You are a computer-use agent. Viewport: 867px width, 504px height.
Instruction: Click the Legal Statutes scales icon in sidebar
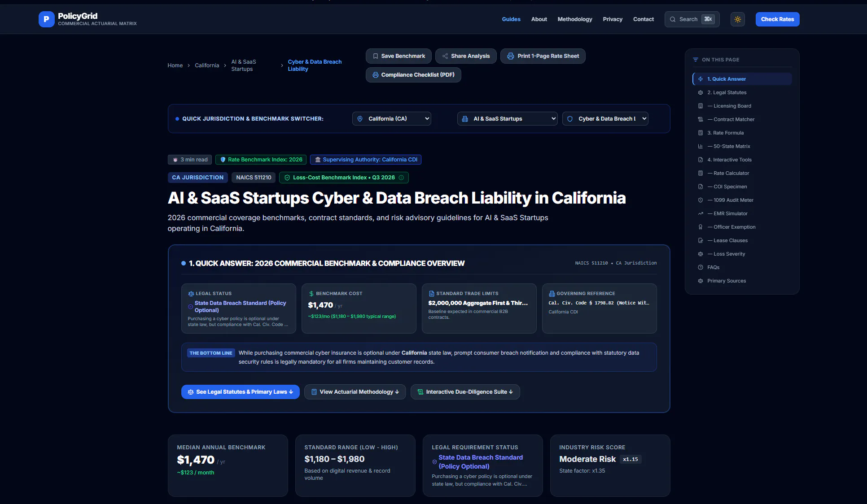click(700, 92)
